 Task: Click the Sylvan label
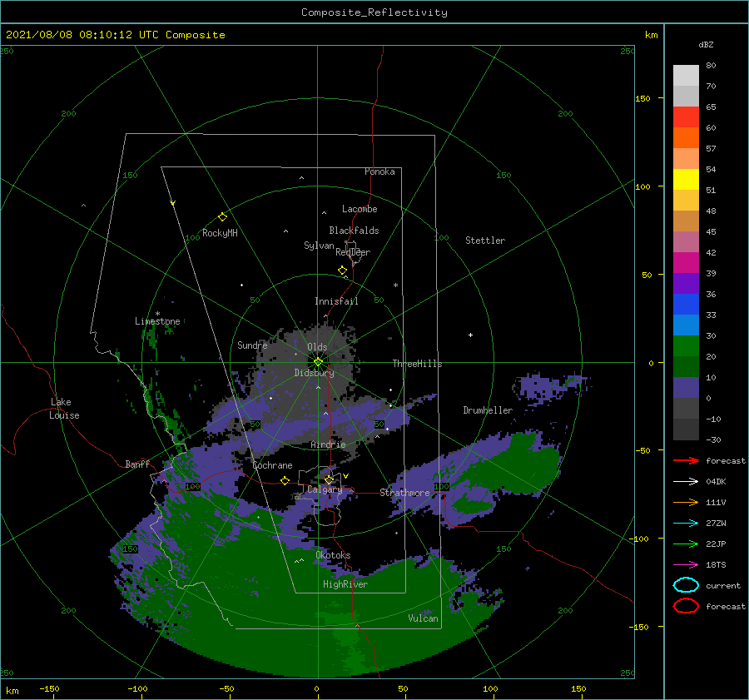pyautogui.click(x=319, y=246)
